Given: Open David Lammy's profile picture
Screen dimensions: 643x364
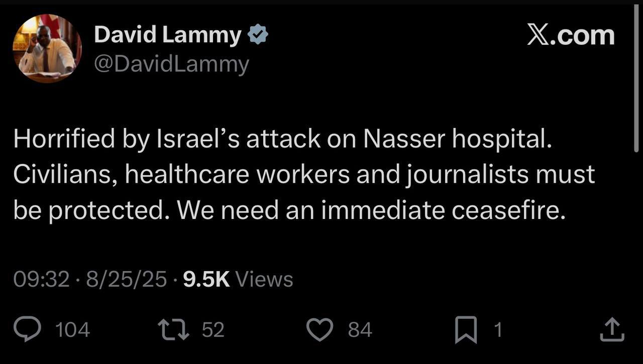Looking at the screenshot, I should click(x=47, y=49).
